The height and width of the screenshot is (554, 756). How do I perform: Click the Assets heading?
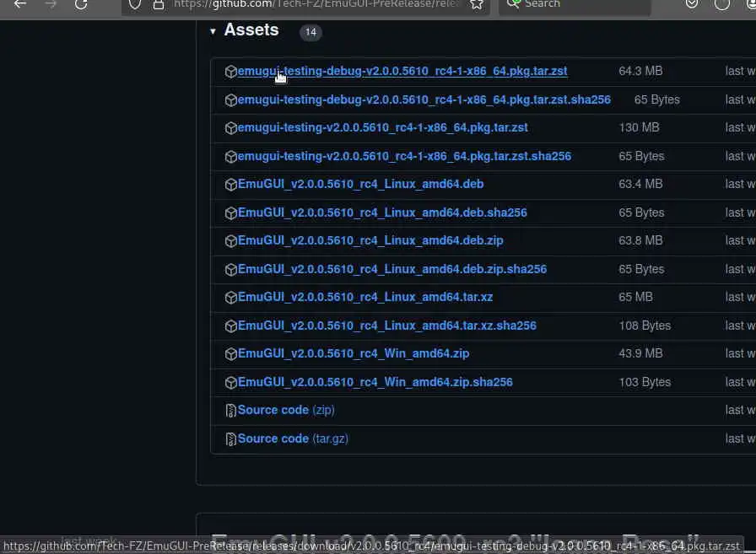[x=251, y=30]
